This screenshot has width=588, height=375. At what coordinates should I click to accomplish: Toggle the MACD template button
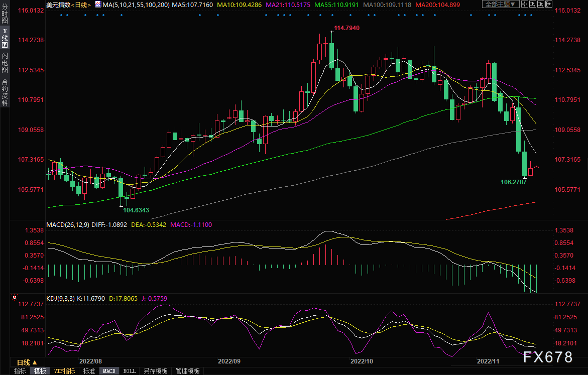(109, 371)
